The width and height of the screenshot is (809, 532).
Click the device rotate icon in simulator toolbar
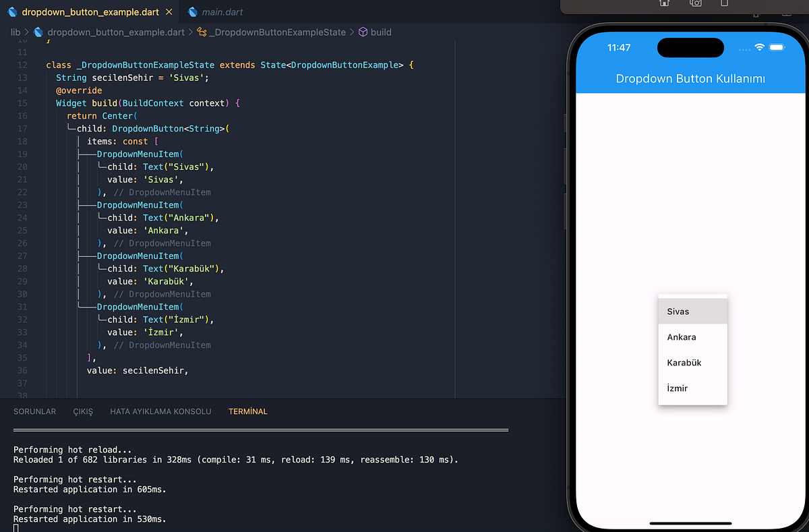725,4
